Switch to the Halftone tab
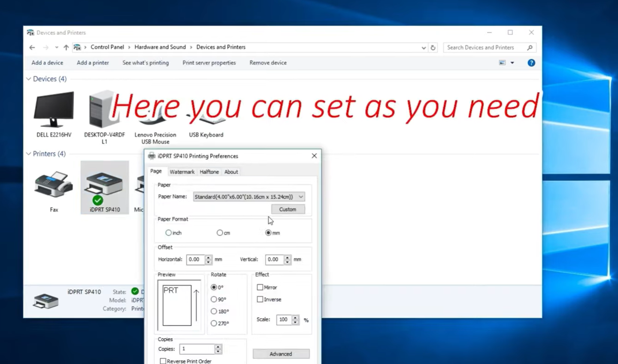Viewport: 618px width, 364px height. click(209, 172)
